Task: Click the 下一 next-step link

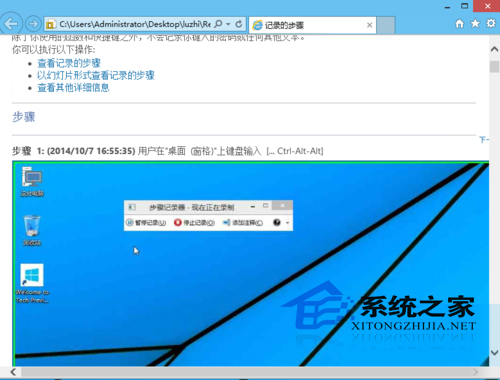Action: [484, 139]
